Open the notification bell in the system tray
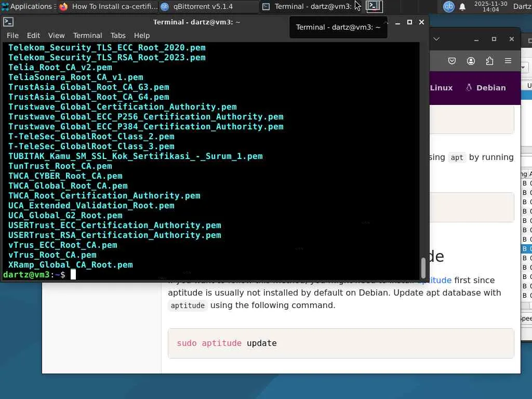Viewport: 532px width, 399px height. (x=462, y=7)
